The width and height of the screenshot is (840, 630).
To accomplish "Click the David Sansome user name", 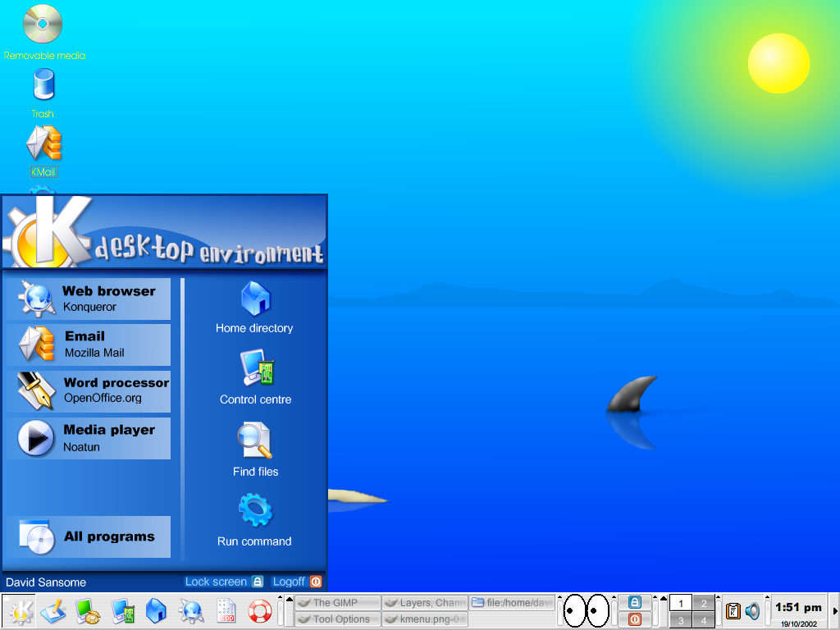I will pyautogui.click(x=46, y=582).
